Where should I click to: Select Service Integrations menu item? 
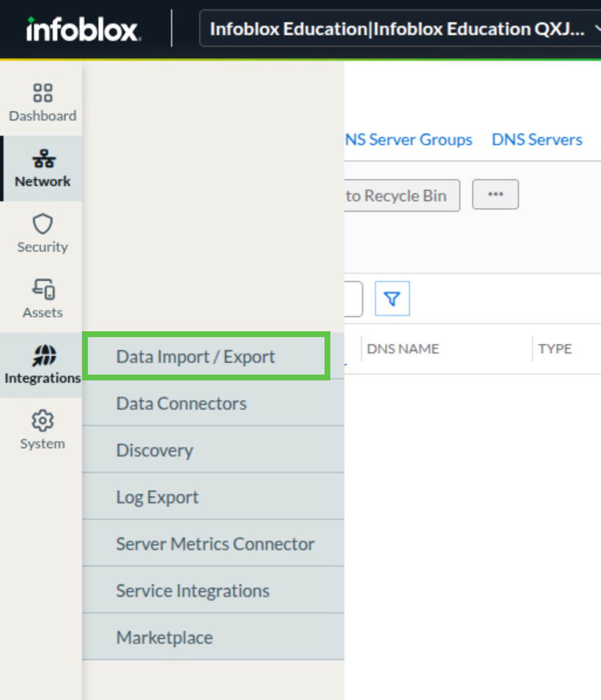tap(213, 591)
